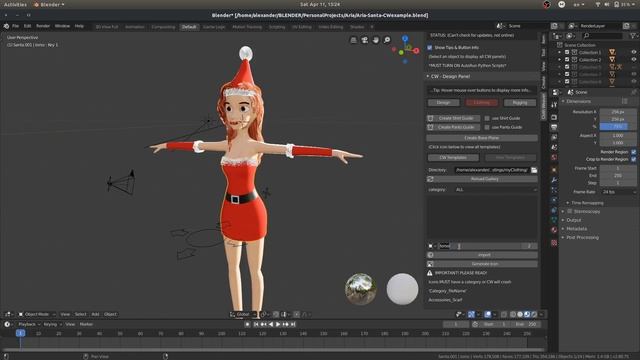
Task: Uncheck the Collection 1 checkbox in outliner
Action: (567, 52)
